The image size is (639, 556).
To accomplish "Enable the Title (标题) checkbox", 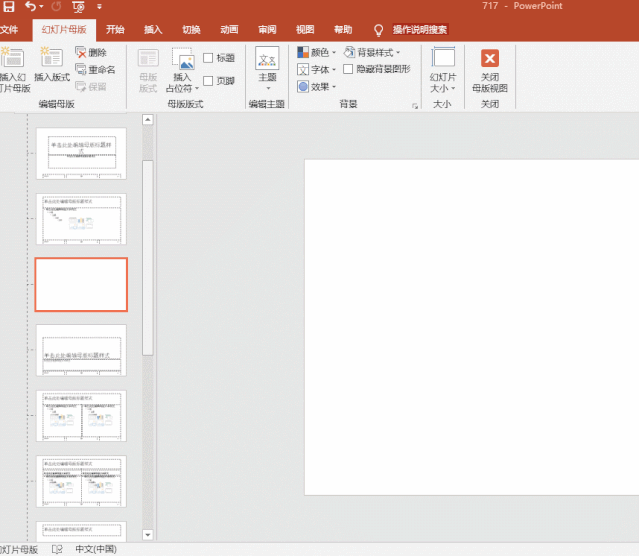I will (x=208, y=58).
